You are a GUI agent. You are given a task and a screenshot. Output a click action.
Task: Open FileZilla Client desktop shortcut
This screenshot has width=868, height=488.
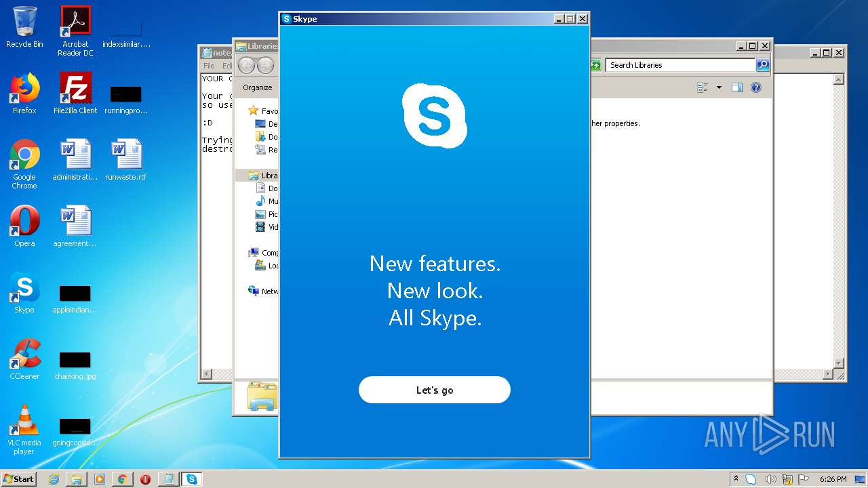pyautogui.click(x=75, y=94)
